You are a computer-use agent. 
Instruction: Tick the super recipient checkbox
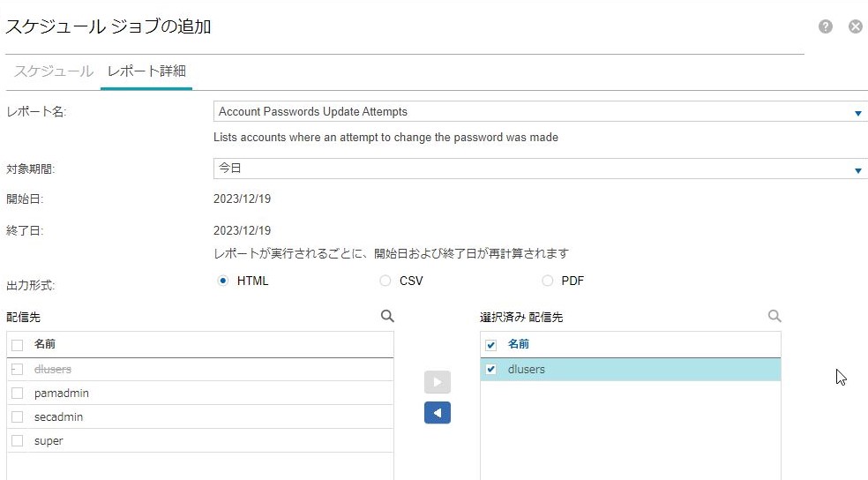[18, 440]
